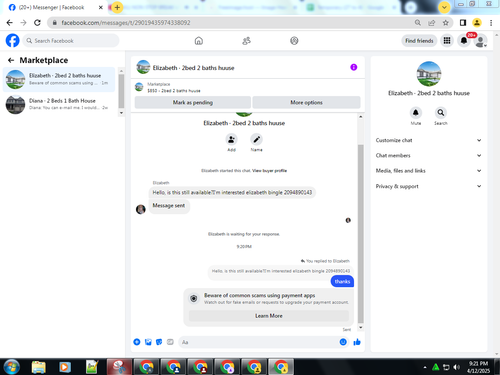The image size is (500, 375).
Task: Go to the Home feed icon
Action: [199, 41]
